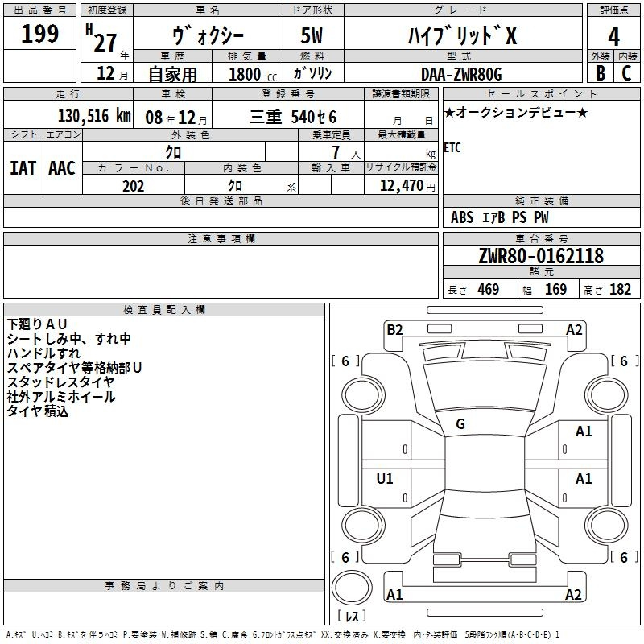The height and width of the screenshot is (644, 644).
Task: Click the A2 marker at diagram's bottom-right corner
Action: coord(573,595)
